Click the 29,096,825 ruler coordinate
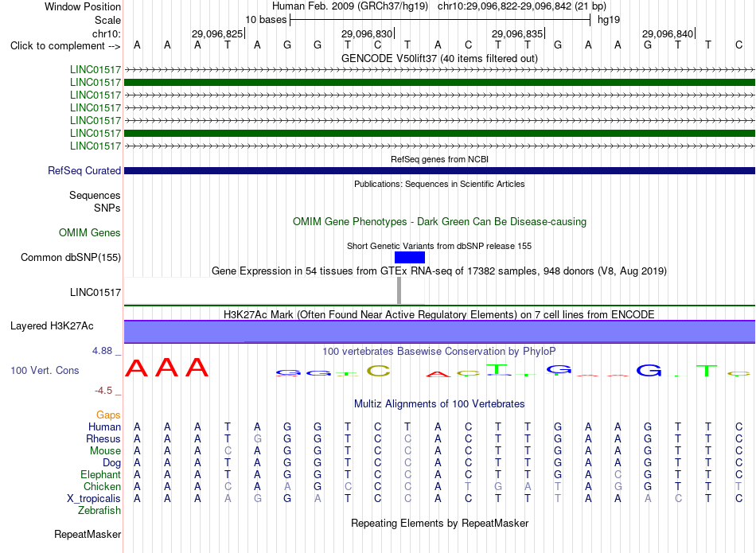The width and height of the screenshot is (756, 553). [217, 33]
